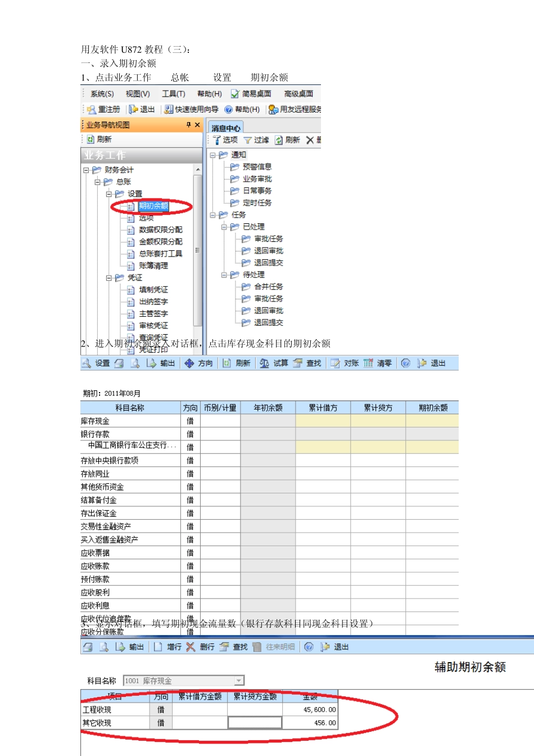The height and width of the screenshot is (756, 534).
Task: Open 出纳签字 in tree
Action: click(x=153, y=301)
